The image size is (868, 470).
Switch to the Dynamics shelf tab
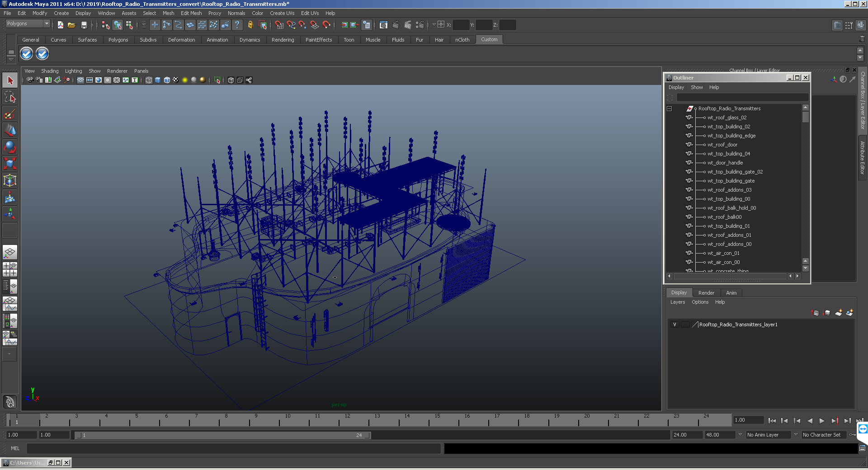click(x=250, y=40)
